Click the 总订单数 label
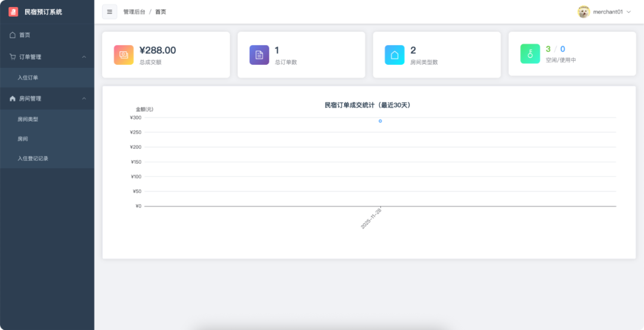The image size is (644, 330). click(x=286, y=63)
